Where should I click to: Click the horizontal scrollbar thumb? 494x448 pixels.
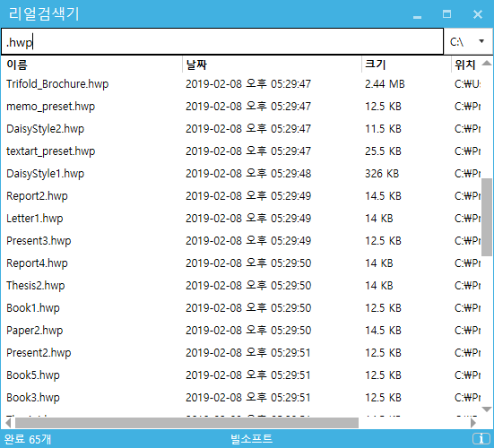click(x=186, y=423)
